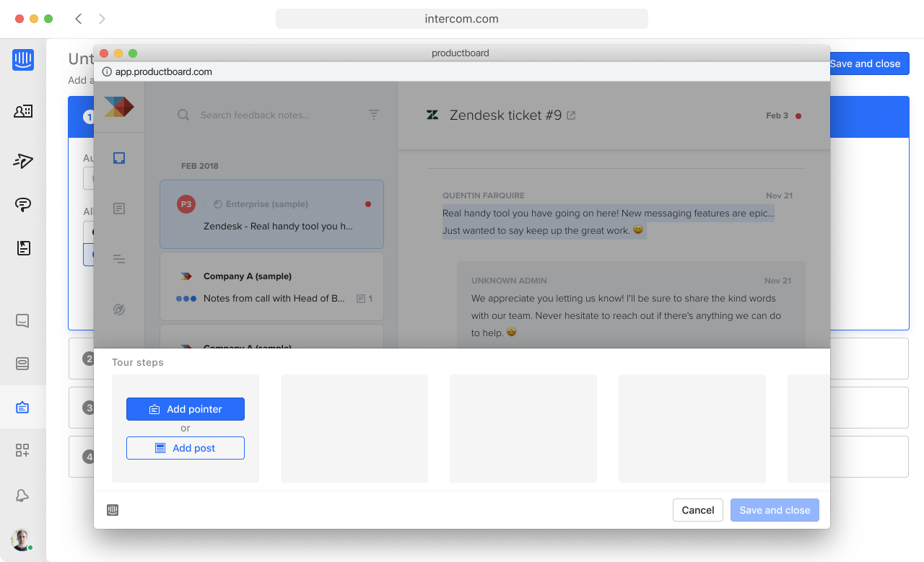This screenshot has width=924, height=562.
Task: Click the fourth empty tour step placeholder
Action: (692, 429)
